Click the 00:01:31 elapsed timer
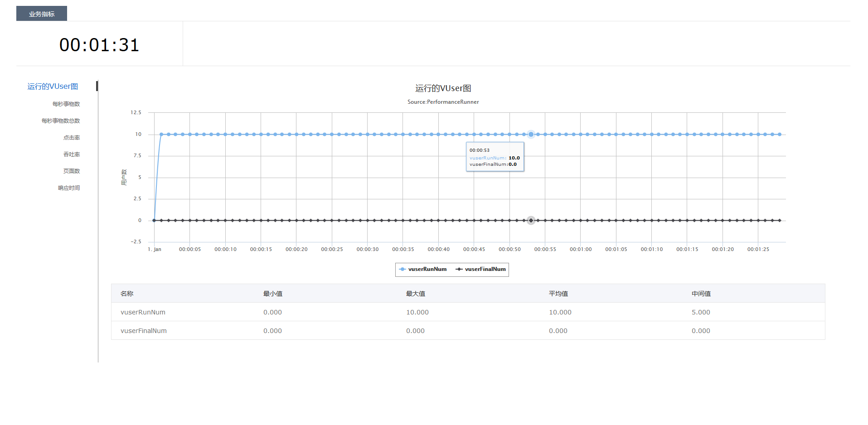 [x=99, y=45]
